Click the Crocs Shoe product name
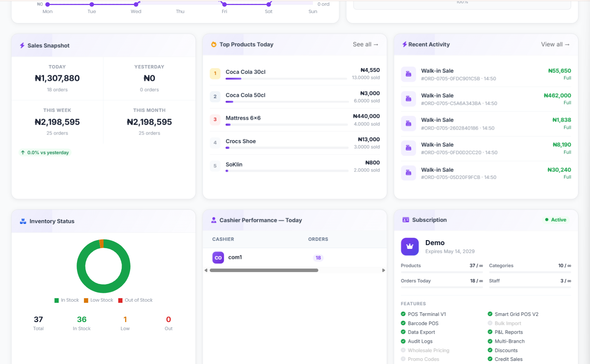 [x=241, y=141]
